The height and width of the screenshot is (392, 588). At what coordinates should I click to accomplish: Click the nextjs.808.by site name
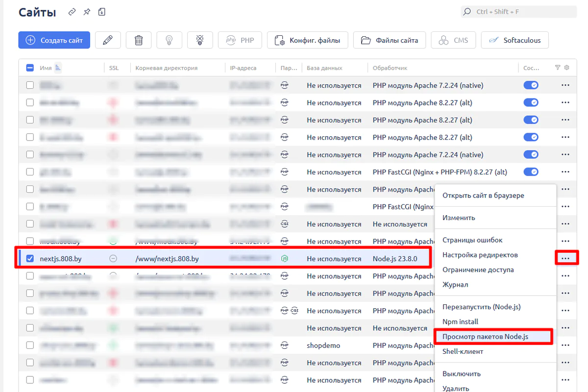(61, 259)
